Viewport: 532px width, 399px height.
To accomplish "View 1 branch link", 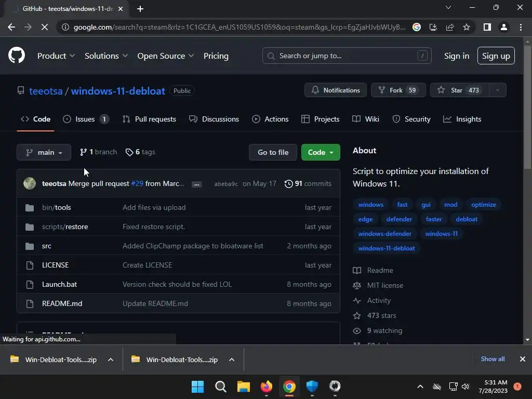I will coord(98,152).
